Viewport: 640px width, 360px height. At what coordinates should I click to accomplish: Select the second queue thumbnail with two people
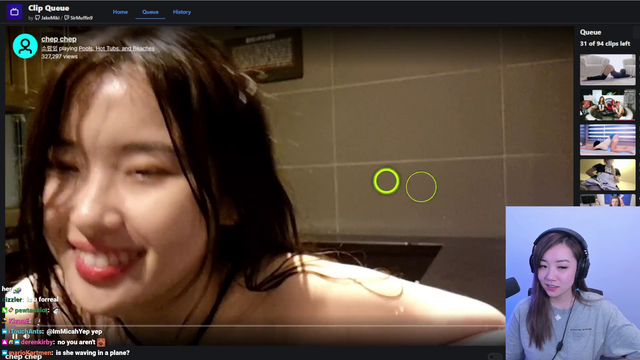[608, 105]
